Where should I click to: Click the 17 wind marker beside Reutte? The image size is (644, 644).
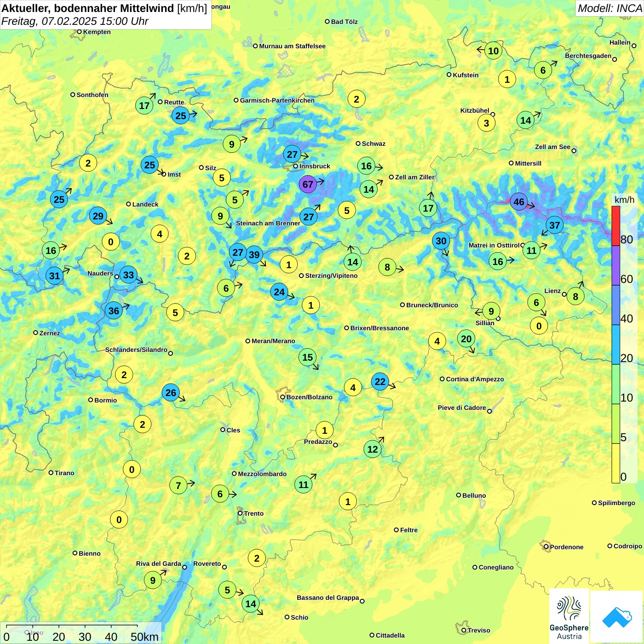[144, 106]
